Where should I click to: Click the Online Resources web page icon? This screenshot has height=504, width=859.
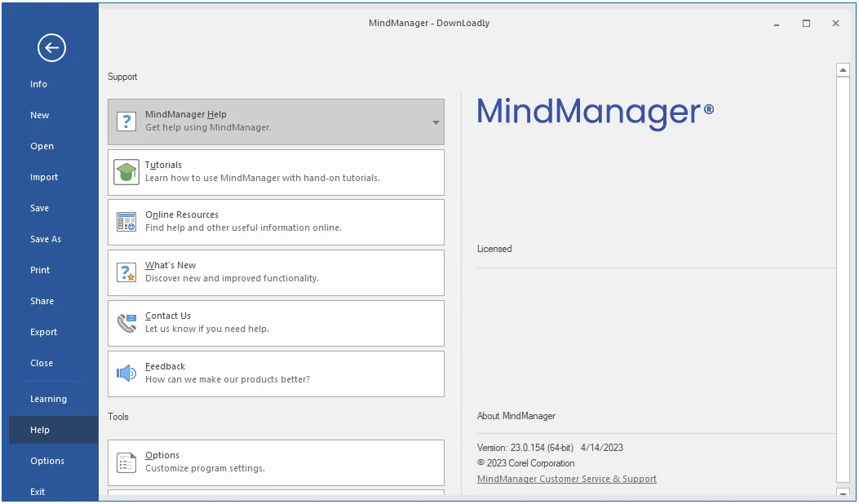[126, 222]
